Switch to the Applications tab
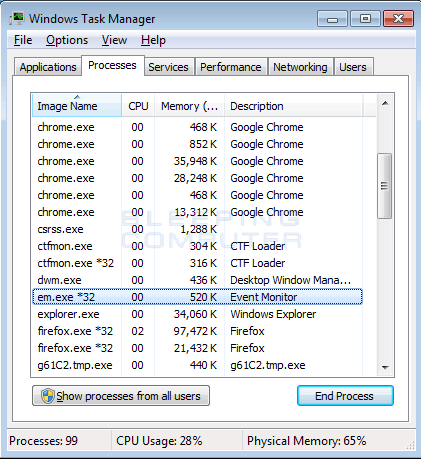The width and height of the screenshot is (421, 459). pyautogui.click(x=48, y=67)
